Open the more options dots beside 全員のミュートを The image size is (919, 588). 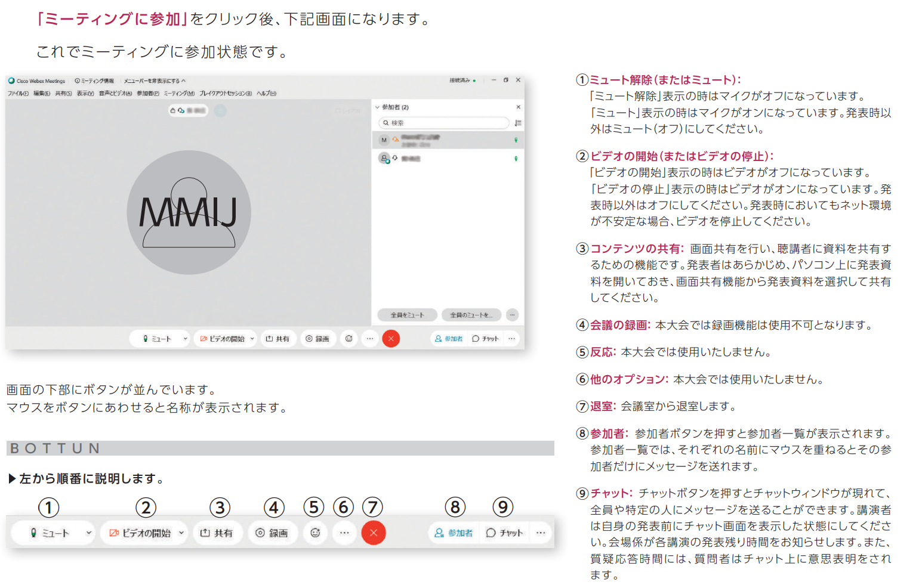click(512, 315)
